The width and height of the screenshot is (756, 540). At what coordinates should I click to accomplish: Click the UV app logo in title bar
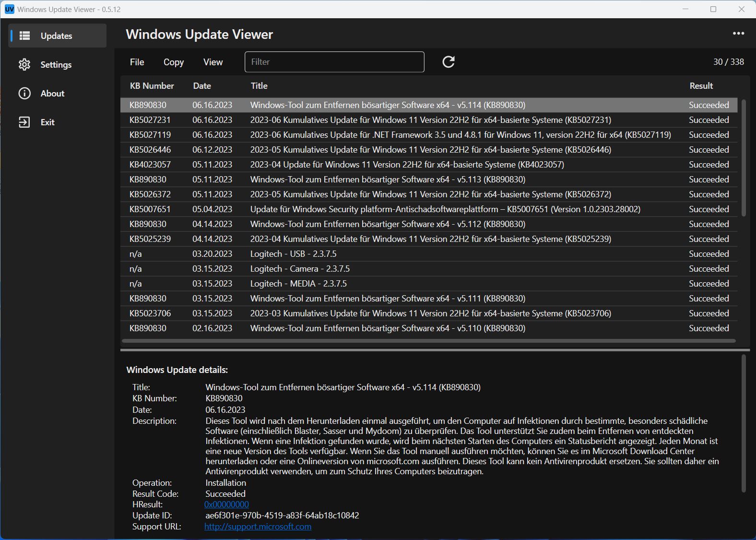(x=10, y=9)
